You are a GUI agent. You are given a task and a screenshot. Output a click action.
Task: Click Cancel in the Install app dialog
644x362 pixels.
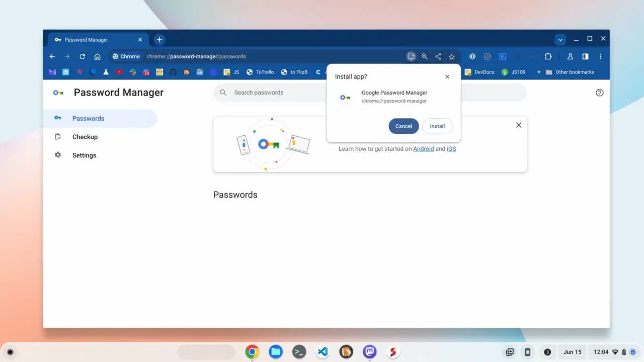(x=404, y=126)
